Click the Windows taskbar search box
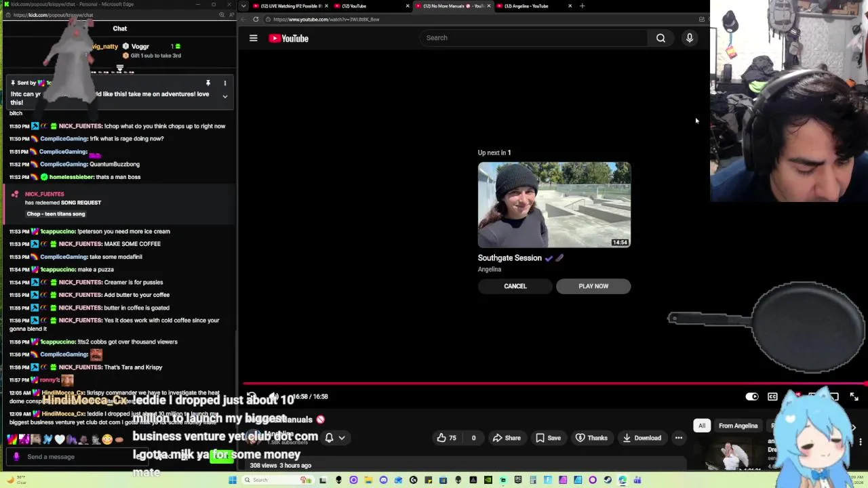This screenshot has height=488, width=868. click(278, 480)
